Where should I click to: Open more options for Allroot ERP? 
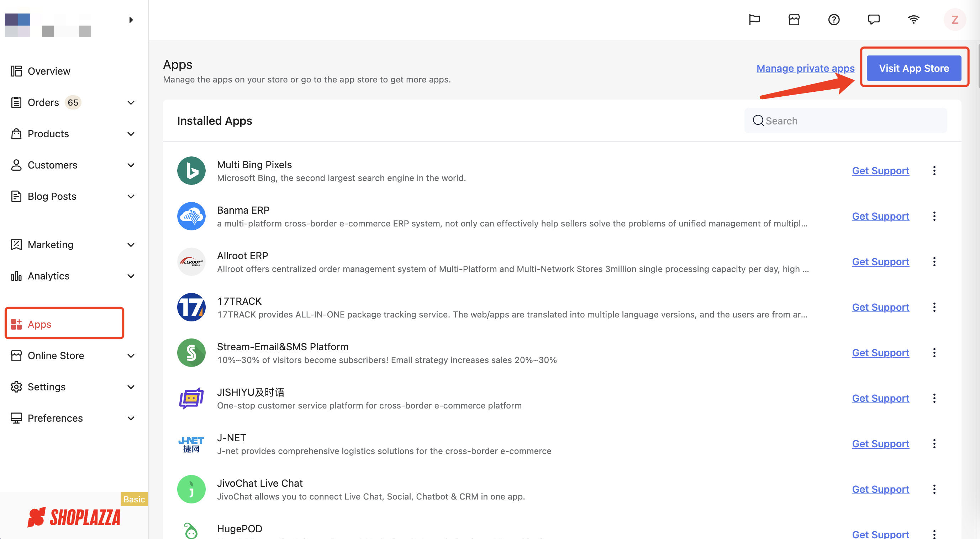coord(934,262)
